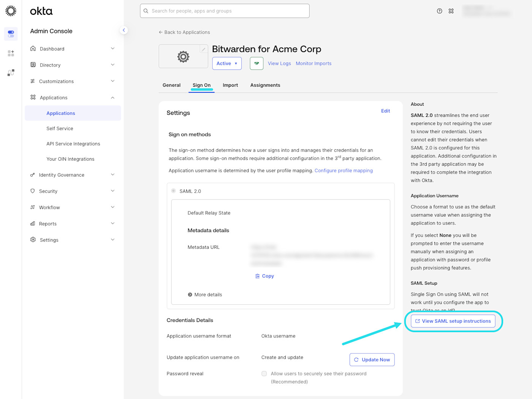532x399 pixels.
Task: Click the Bitwarden for Acme Corp title
Action: [x=266, y=49]
